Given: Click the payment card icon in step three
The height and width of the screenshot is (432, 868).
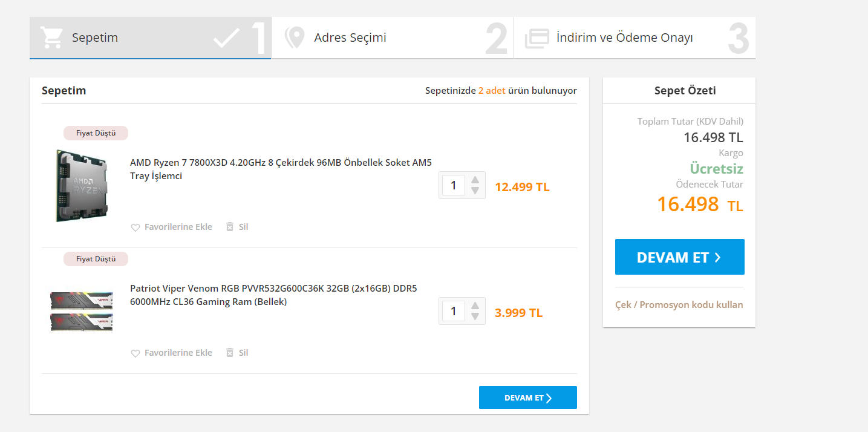Looking at the screenshot, I should (537, 38).
